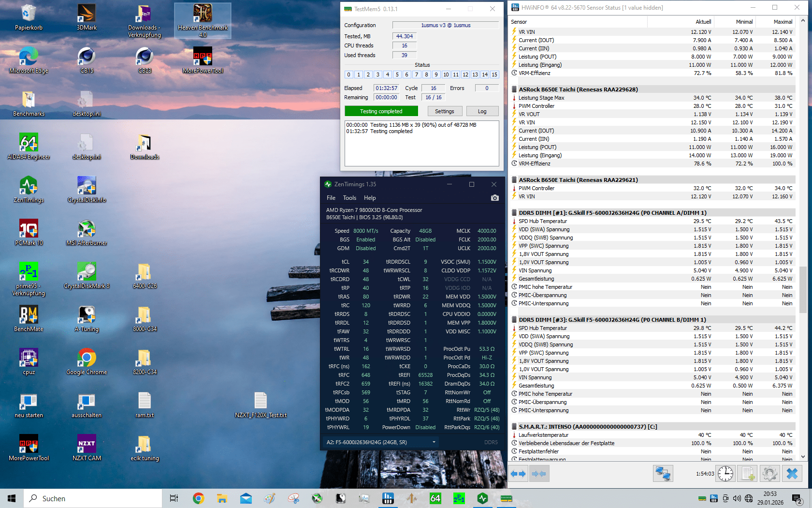Image resolution: width=812 pixels, height=508 pixels.
Task: Select the DDR5 DIMM [#1] sensor group header
Action: coord(653,213)
